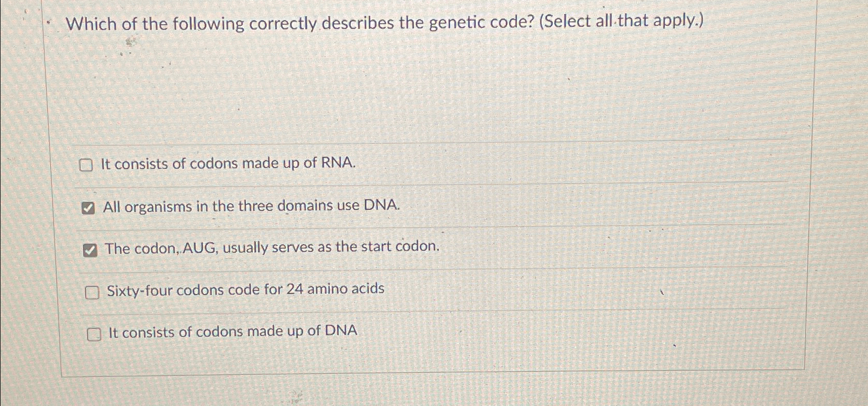Check 'It consists of codons made up of DNA'

pos(94,334)
